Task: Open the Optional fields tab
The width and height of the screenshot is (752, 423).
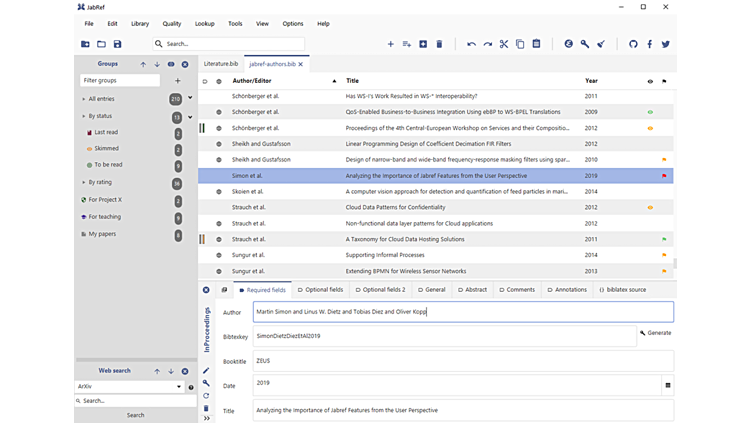Action: [x=320, y=290]
